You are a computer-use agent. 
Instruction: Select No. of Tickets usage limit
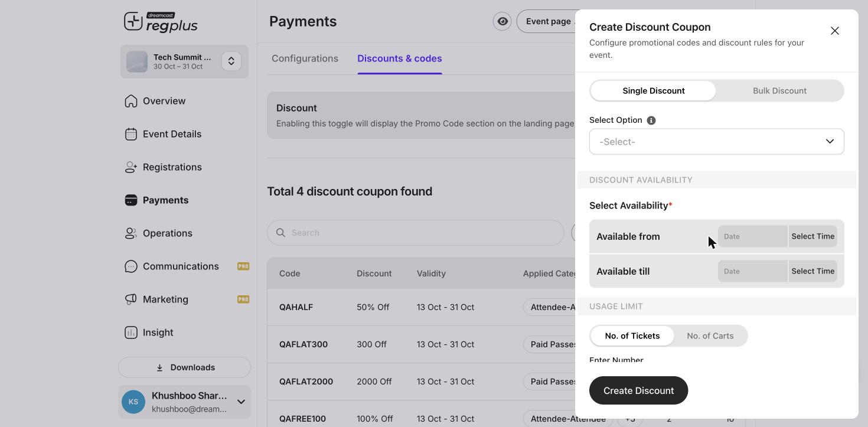click(632, 336)
